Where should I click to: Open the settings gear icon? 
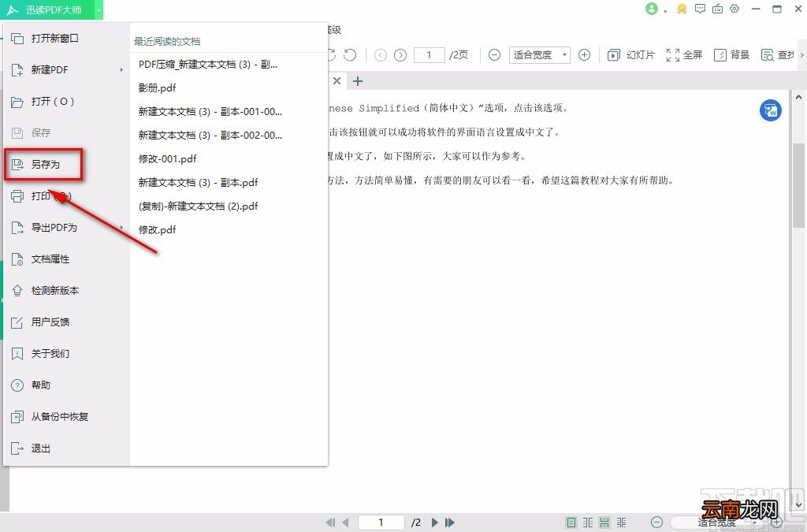[x=734, y=9]
